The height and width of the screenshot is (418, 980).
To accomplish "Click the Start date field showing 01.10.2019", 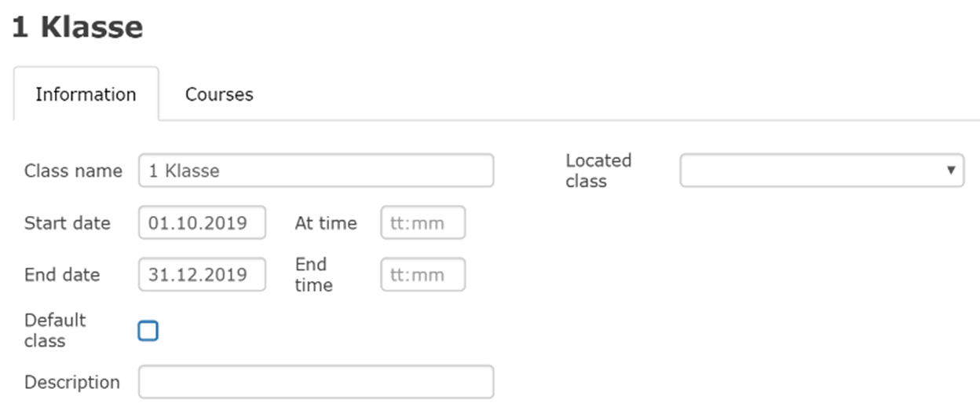I will point(202,223).
